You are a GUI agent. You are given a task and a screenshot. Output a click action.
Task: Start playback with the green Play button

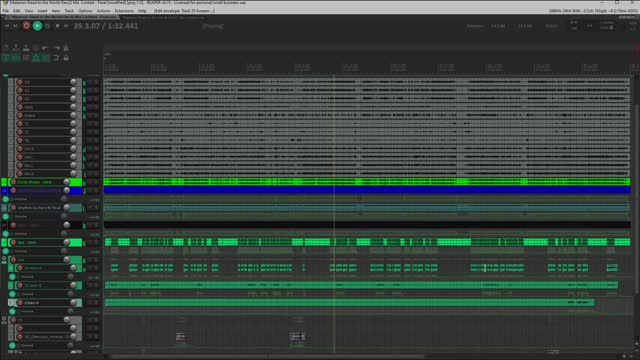click(x=37, y=26)
